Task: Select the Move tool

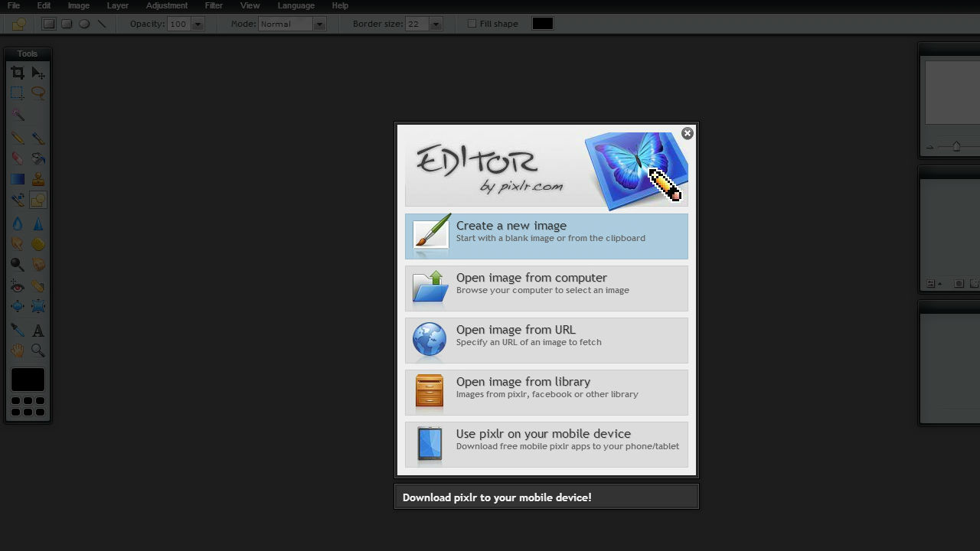Action: coord(38,73)
